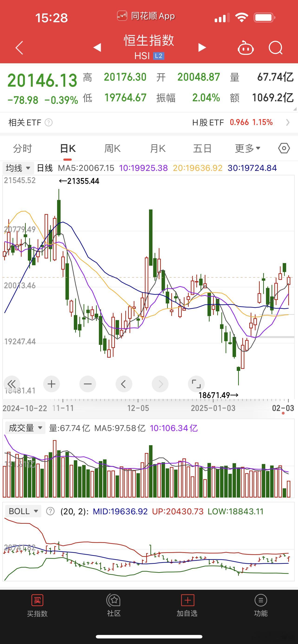Go to next index with right triangle
The height and width of the screenshot is (644, 298).
coord(202,47)
